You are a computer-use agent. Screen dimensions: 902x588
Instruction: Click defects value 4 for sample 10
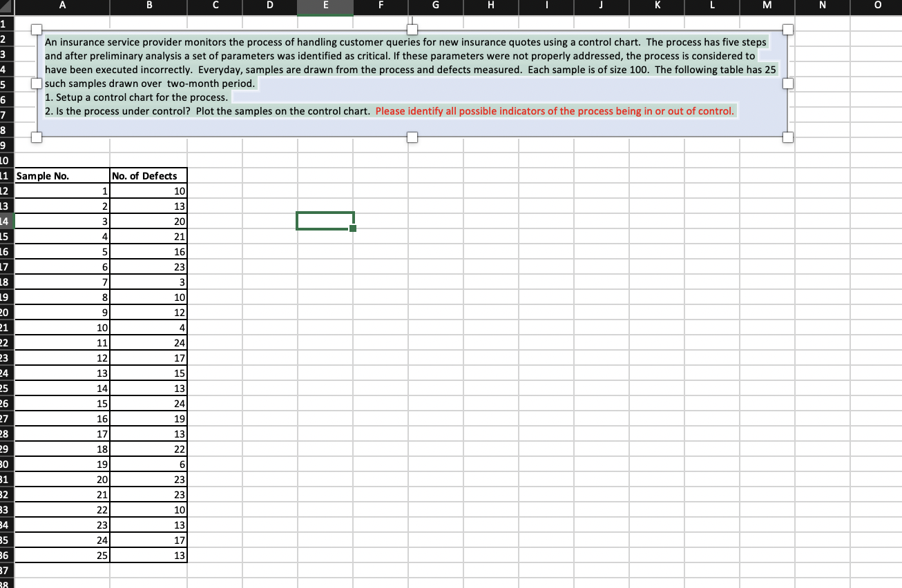pyautogui.click(x=148, y=328)
